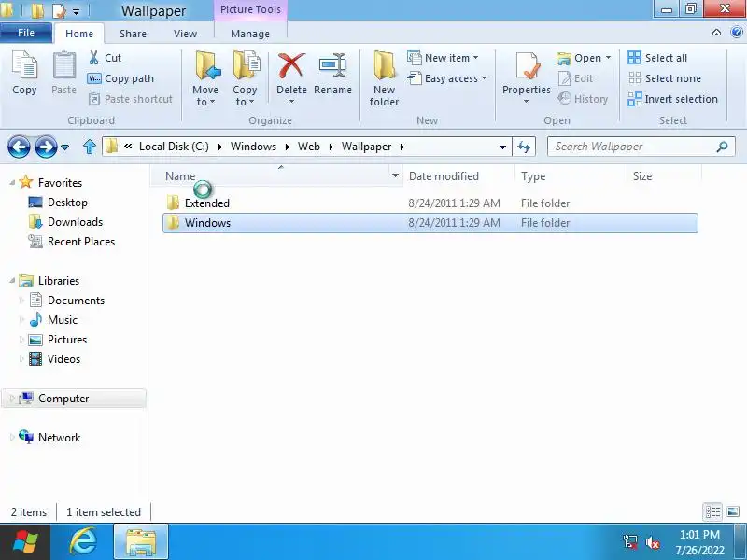
Task: Go up one level with Up arrow
Action: (x=90, y=147)
